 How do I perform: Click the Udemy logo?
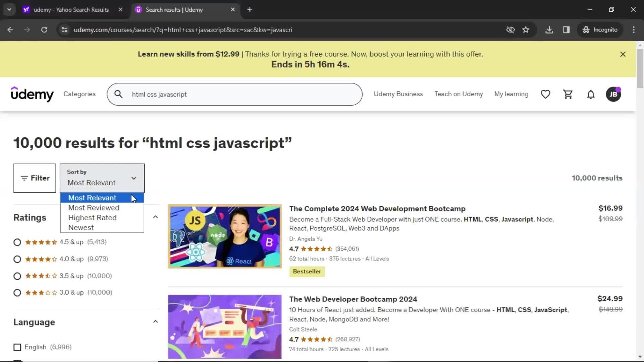[32, 94]
